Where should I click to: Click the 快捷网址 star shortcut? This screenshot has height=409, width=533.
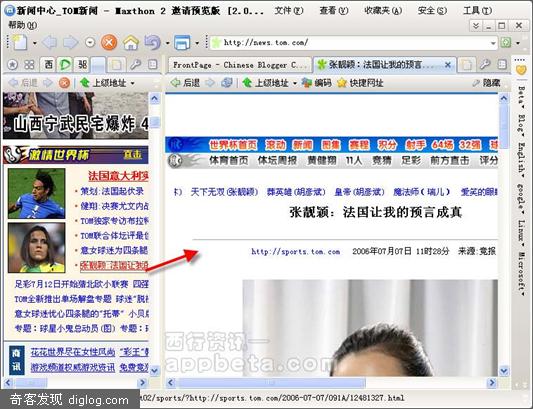pyautogui.click(x=360, y=83)
